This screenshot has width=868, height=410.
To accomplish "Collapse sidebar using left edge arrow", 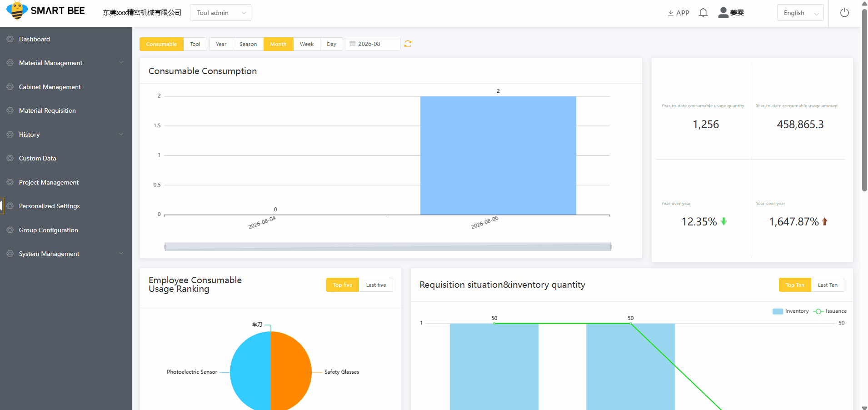I will (1, 205).
